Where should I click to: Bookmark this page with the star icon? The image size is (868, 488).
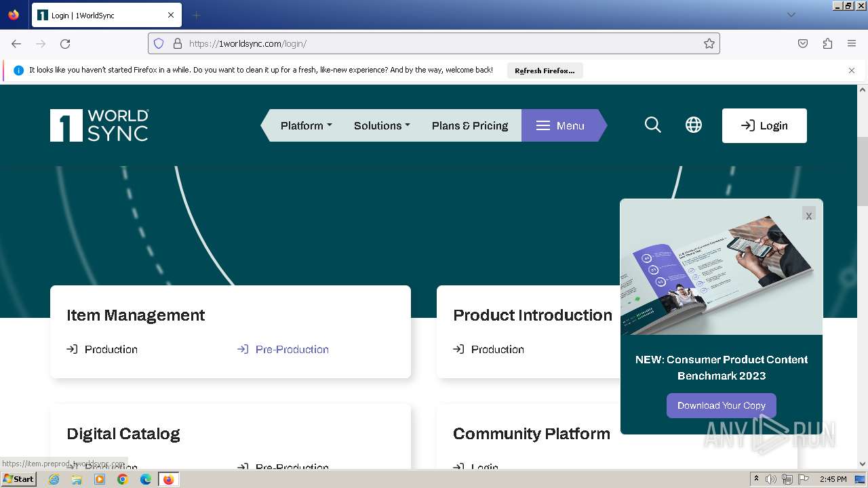coord(709,43)
